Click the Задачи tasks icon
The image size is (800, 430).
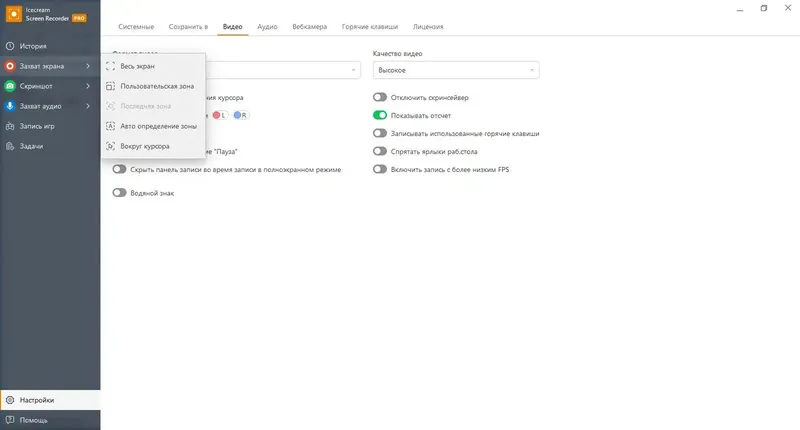pos(10,146)
